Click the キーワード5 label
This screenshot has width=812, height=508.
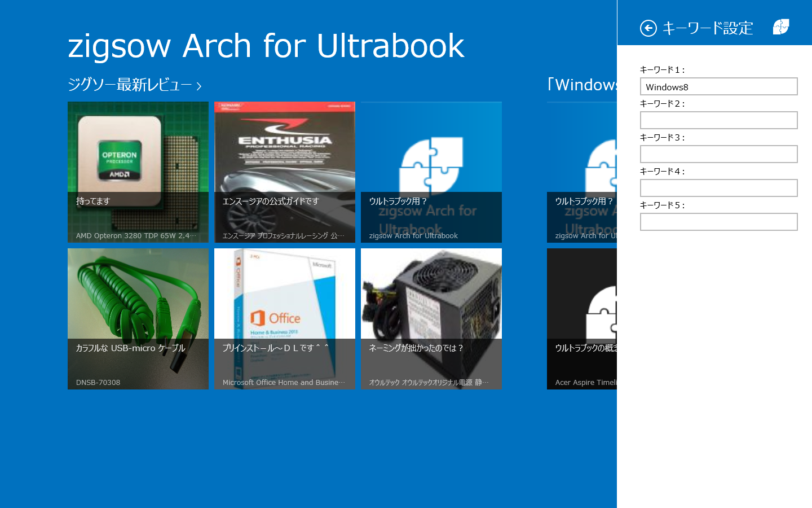[x=662, y=205]
